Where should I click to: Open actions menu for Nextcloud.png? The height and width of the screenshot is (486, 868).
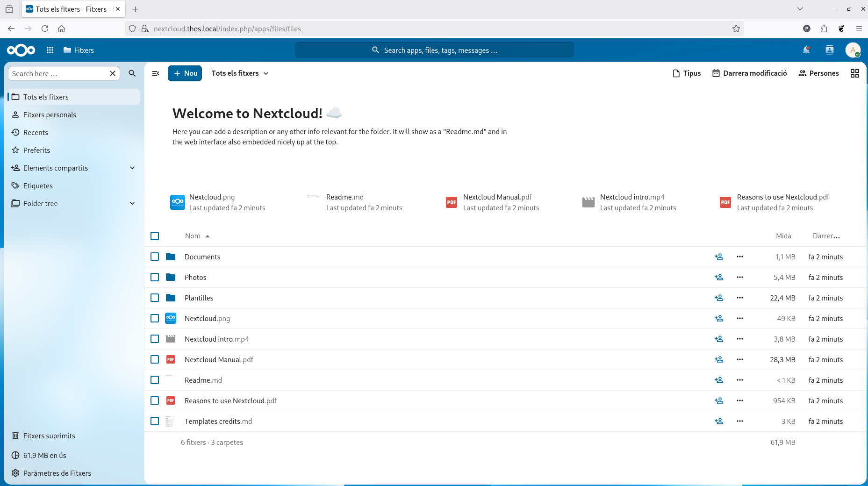[740, 318]
